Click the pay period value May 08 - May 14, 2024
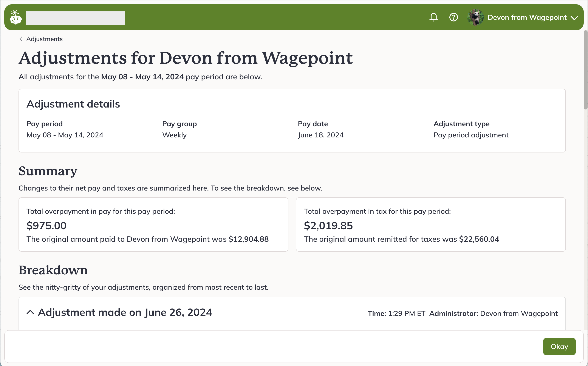Image resolution: width=588 pixels, height=366 pixels. point(65,135)
